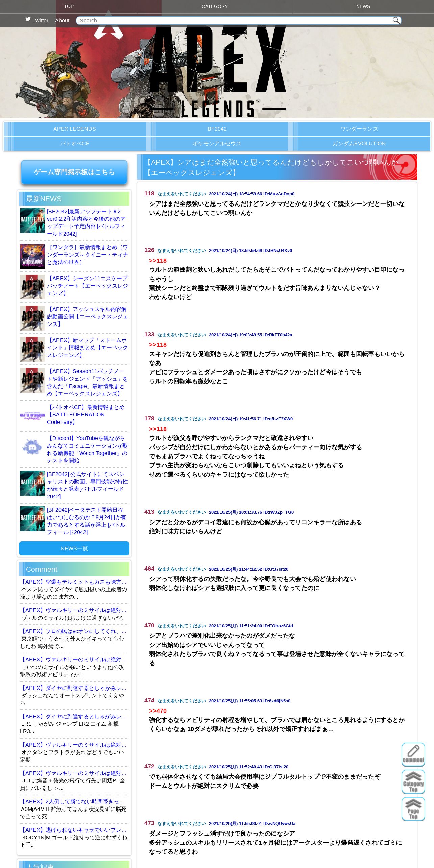Click the Twitter text link
The height and width of the screenshot is (868, 434).
coord(40,20)
